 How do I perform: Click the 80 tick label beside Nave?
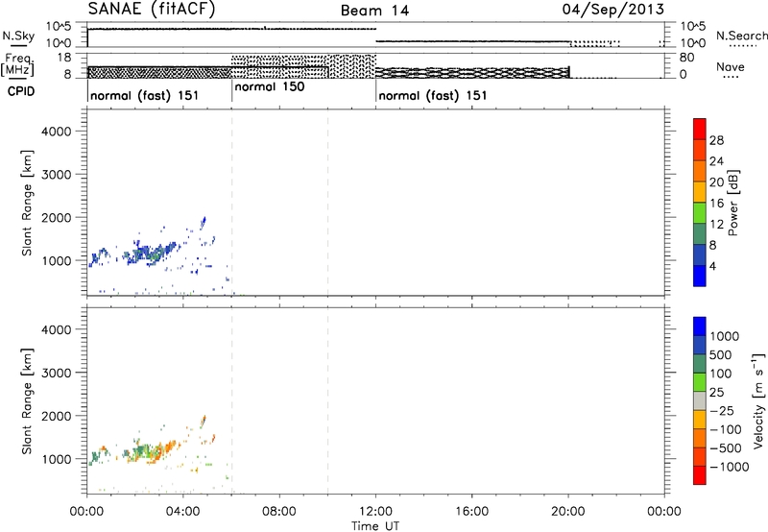(686, 58)
